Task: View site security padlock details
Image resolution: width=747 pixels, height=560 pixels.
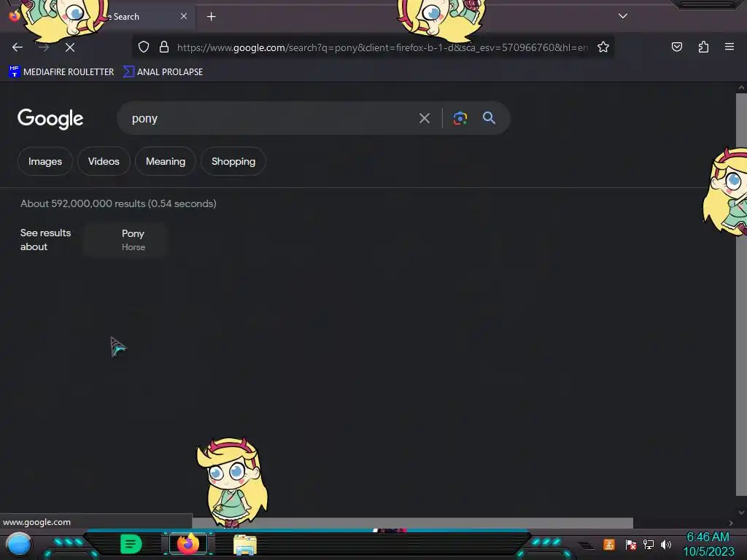Action: click(x=164, y=47)
